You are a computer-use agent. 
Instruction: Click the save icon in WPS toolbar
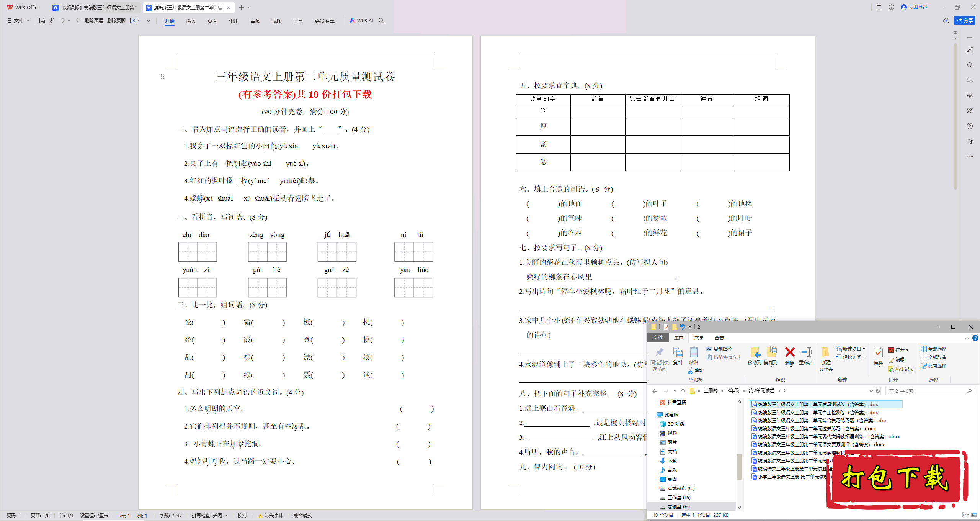(42, 21)
